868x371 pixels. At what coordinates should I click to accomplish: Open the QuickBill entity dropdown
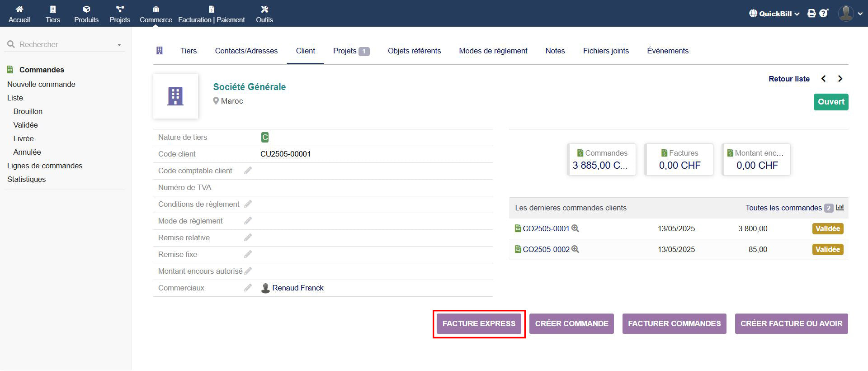pos(774,14)
